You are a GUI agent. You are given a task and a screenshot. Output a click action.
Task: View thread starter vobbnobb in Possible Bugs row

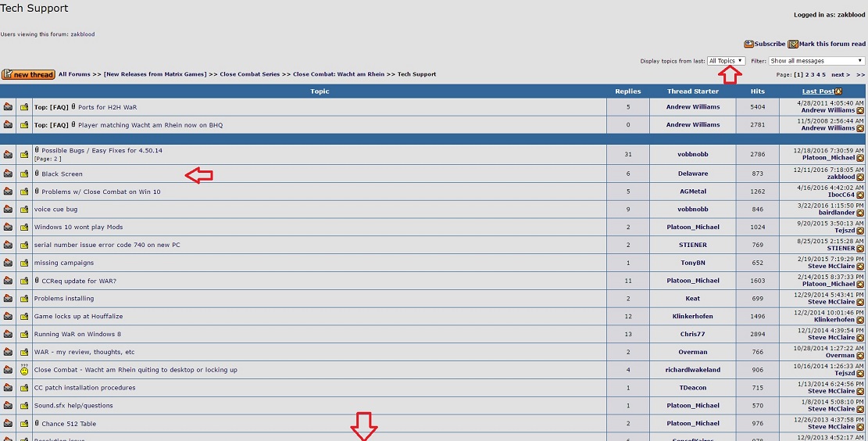point(692,155)
